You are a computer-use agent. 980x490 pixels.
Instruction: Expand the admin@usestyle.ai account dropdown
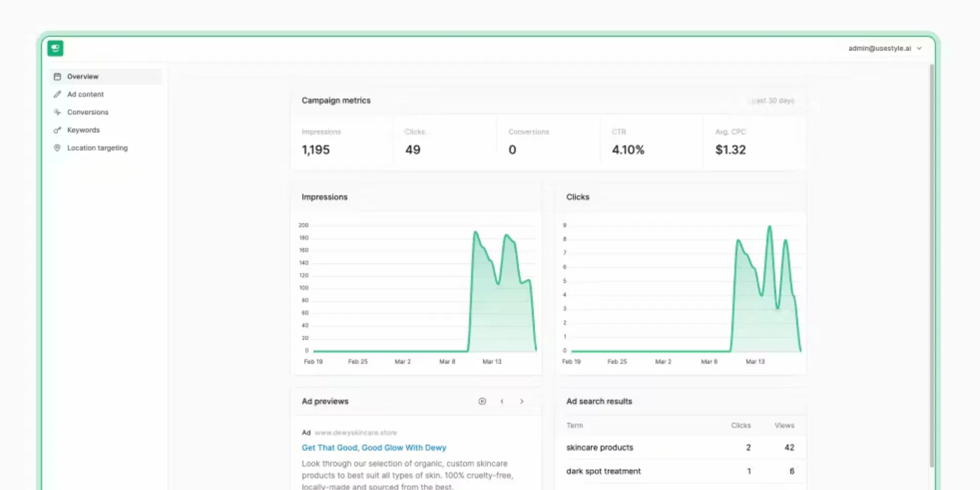885,48
